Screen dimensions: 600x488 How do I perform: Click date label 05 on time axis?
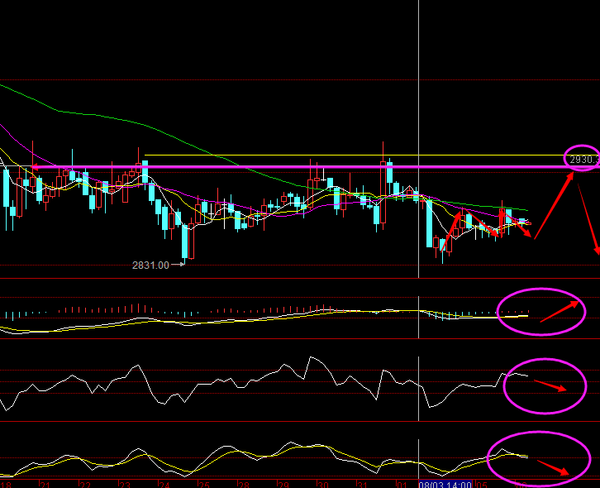point(482,485)
